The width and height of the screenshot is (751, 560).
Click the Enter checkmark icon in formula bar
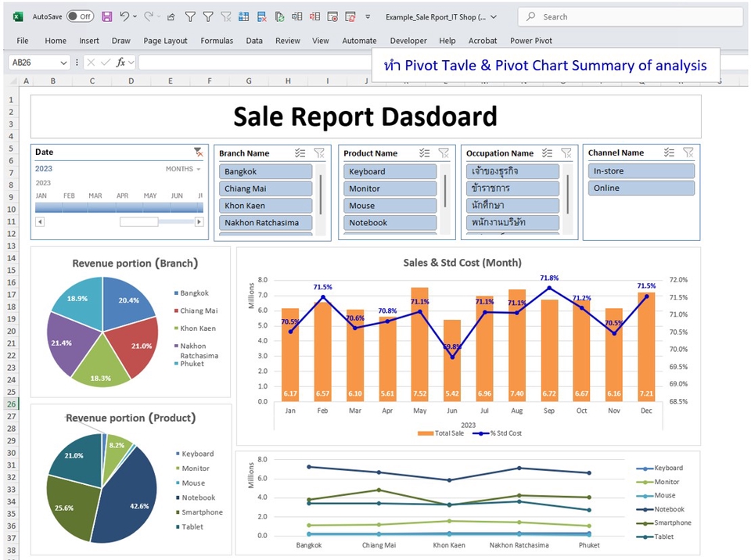[x=106, y=63]
